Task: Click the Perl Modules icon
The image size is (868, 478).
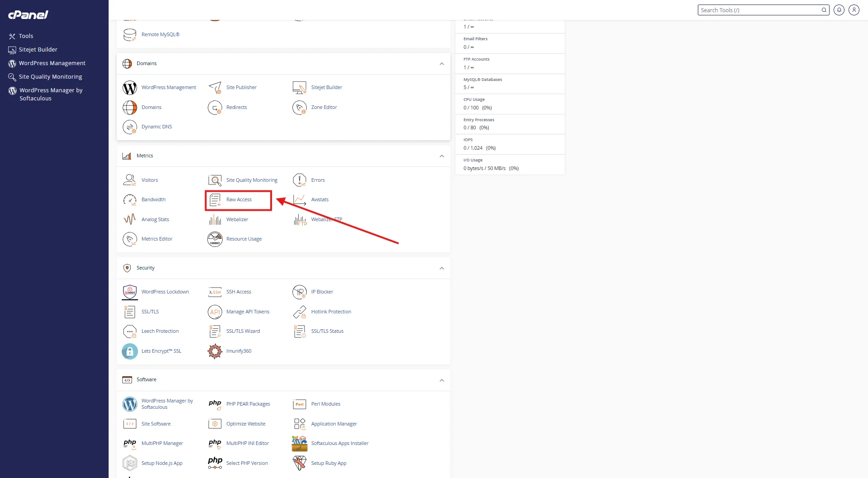Action: point(300,404)
